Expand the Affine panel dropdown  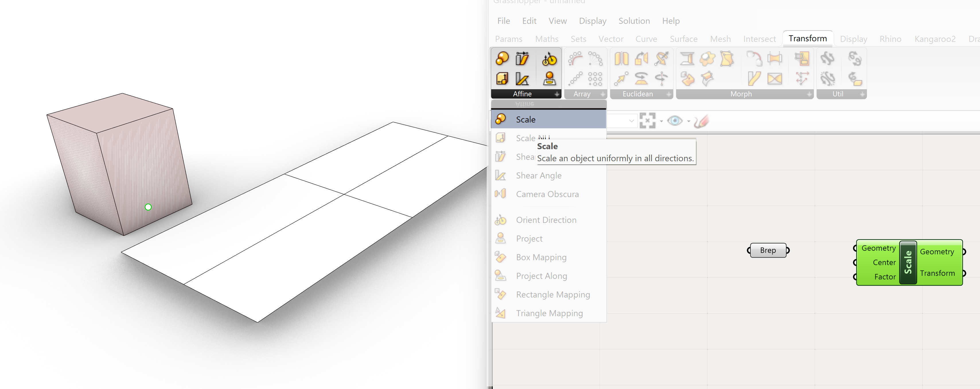[557, 94]
